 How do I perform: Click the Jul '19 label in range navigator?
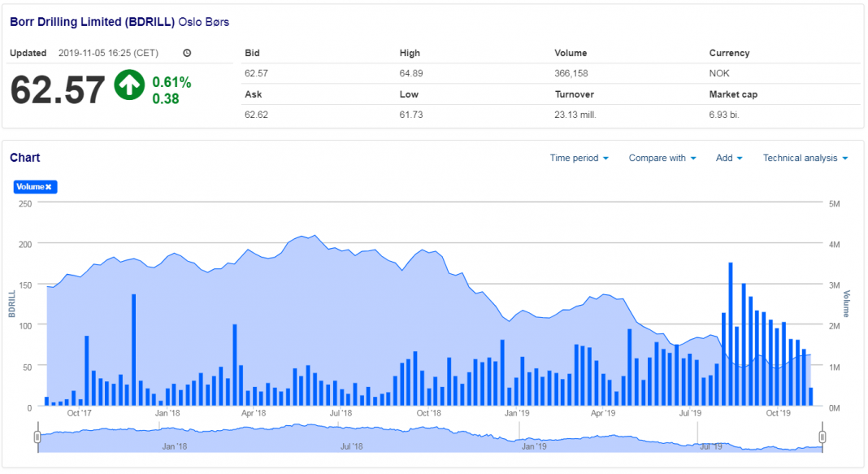(x=711, y=446)
